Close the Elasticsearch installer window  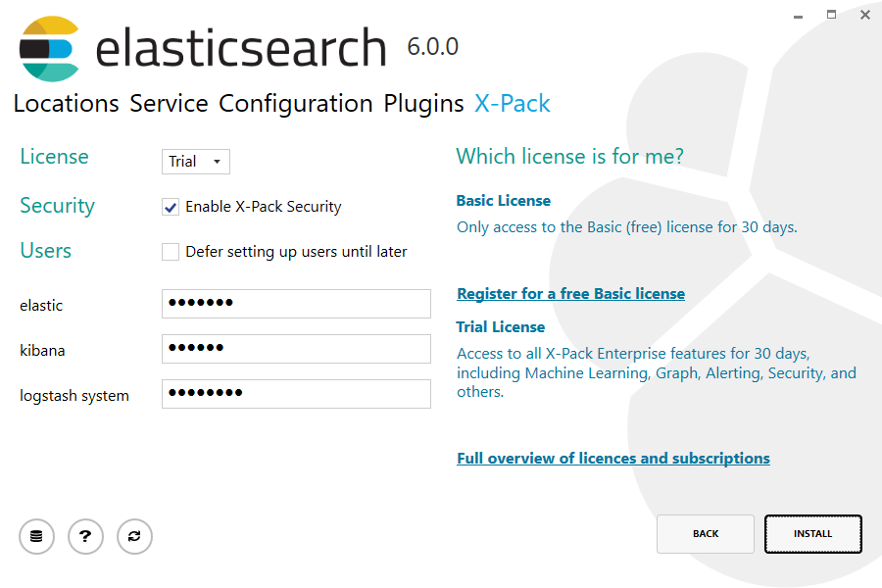864,15
